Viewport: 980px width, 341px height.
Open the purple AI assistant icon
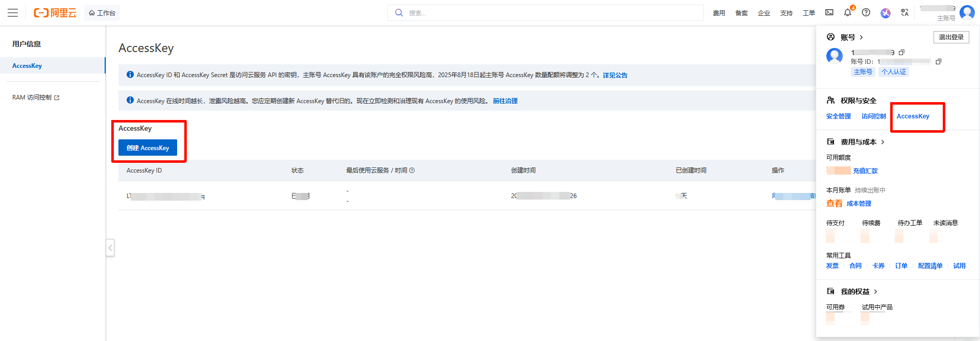pos(886,13)
